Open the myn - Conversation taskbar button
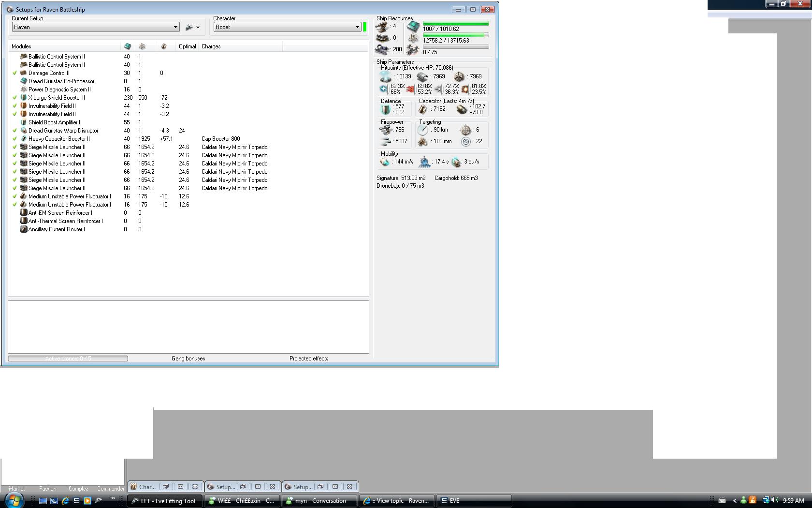The height and width of the screenshot is (508, 812). click(320, 501)
